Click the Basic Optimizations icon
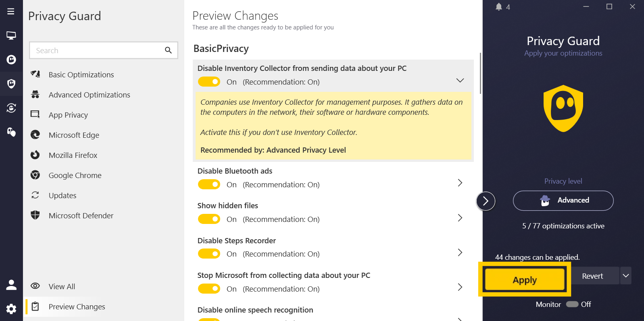The image size is (644, 321). [x=35, y=74]
